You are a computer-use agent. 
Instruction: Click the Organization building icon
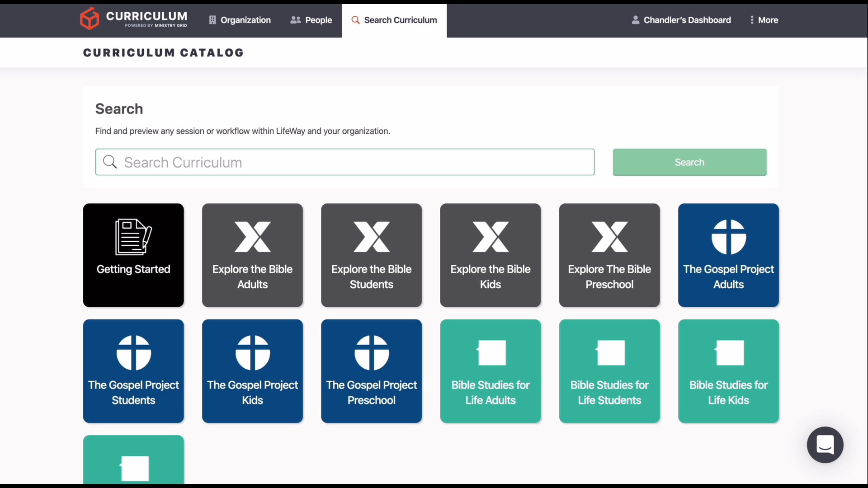tap(212, 20)
